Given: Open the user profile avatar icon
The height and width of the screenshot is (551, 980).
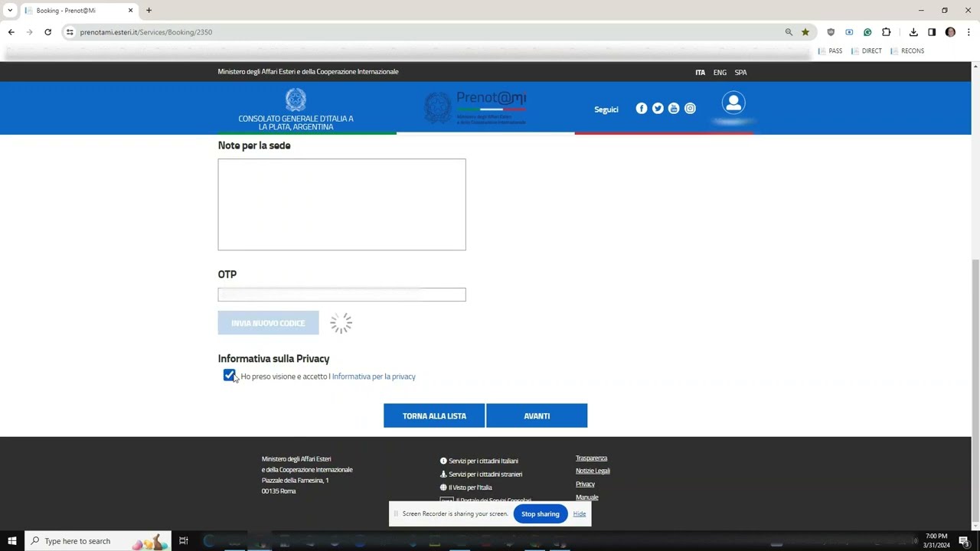Looking at the screenshot, I should tap(733, 103).
